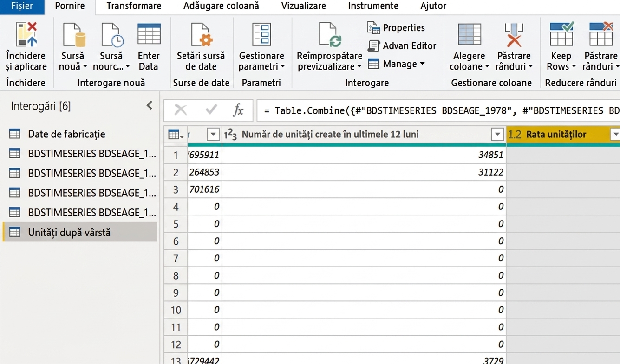
Task: Click the Alegere coloane icon
Action: tap(470, 34)
